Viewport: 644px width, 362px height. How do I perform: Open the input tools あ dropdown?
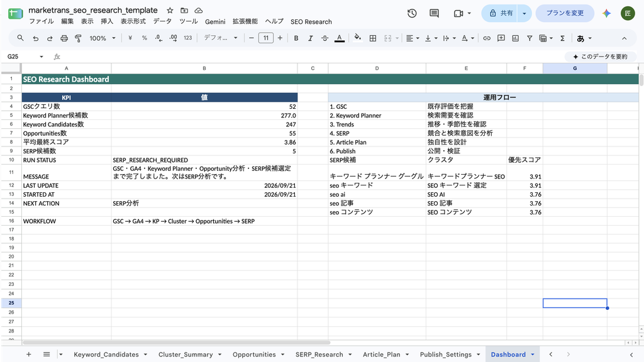584,38
